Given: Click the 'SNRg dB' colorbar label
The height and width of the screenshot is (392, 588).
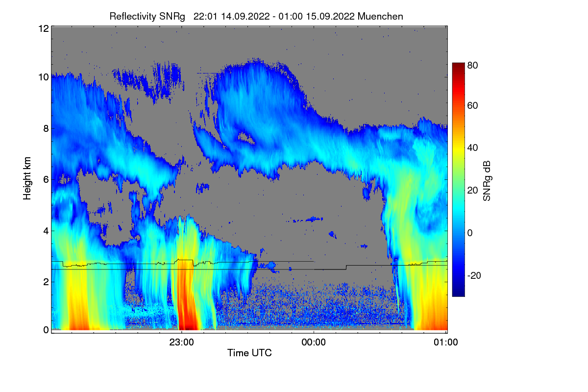Looking at the screenshot, I should 487,181.
